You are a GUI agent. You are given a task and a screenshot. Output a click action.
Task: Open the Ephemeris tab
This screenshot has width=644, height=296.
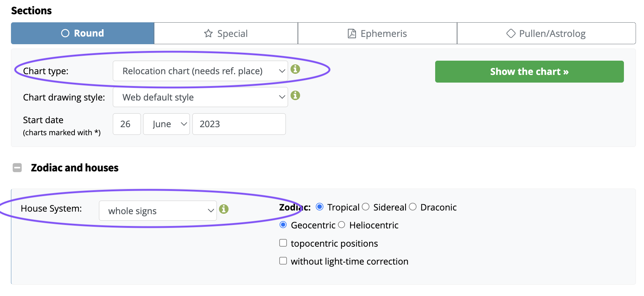coord(377,34)
